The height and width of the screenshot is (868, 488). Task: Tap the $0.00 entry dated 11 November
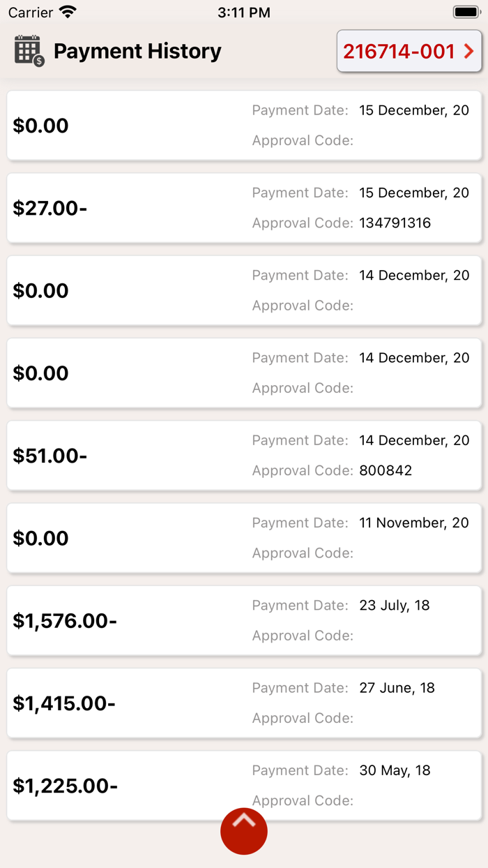tap(244, 538)
